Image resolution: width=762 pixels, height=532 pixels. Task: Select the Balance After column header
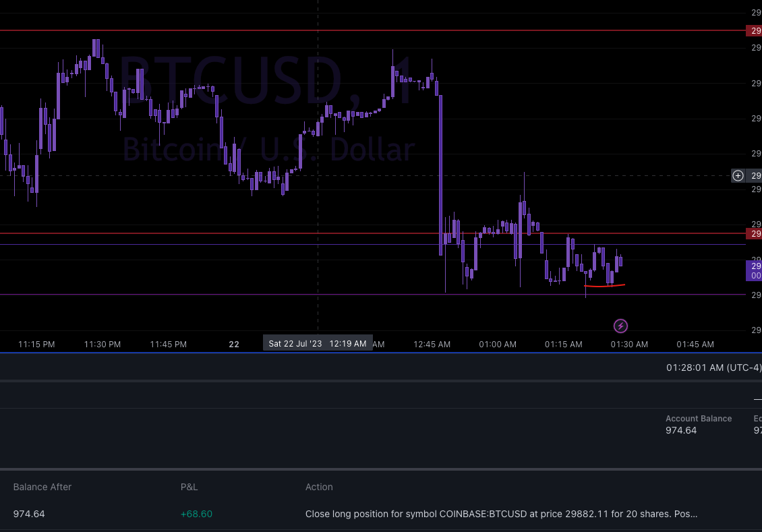(43, 487)
